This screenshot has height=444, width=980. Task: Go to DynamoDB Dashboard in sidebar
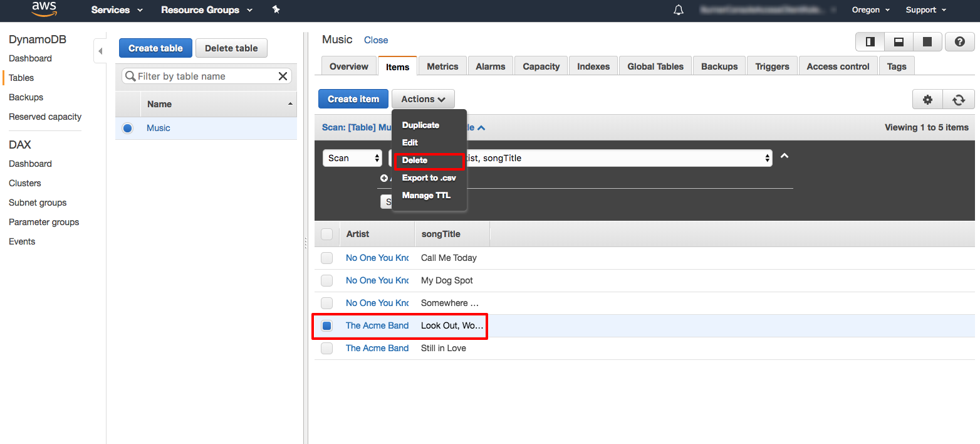30,58
